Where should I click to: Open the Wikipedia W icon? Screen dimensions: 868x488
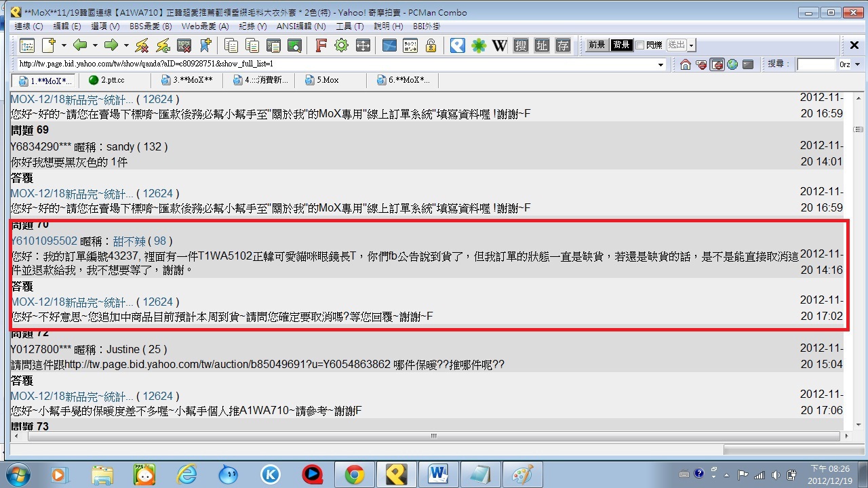[x=500, y=45]
